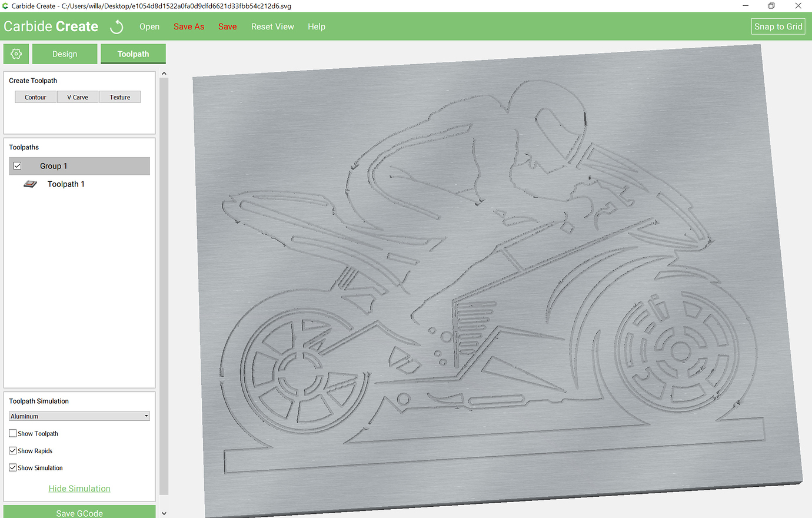This screenshot has height=518, width=812.
Task: Close the Carbide Create window
Action: [798, 6]
